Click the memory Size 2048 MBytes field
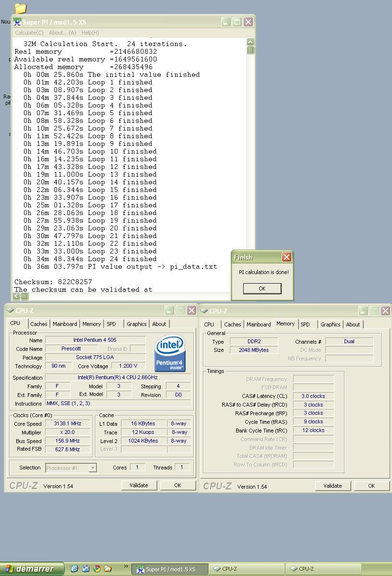Image resolution: width=392 pixels, height=576 pixels. (254, 350)
